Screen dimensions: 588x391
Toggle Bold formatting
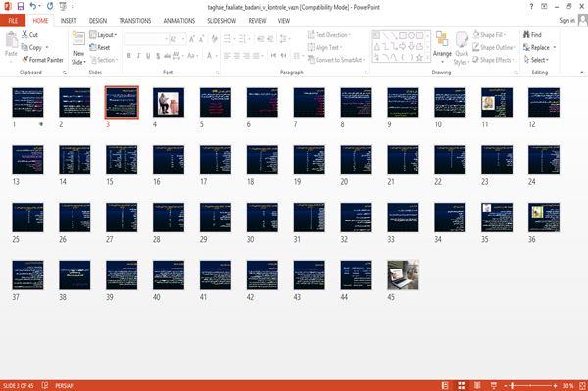[128, 56]
